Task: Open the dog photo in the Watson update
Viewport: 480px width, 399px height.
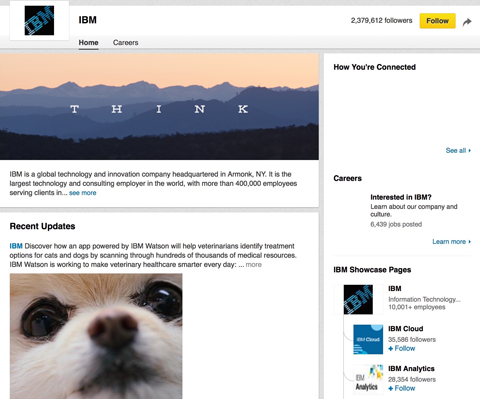Action: click(x=96, y=336)
